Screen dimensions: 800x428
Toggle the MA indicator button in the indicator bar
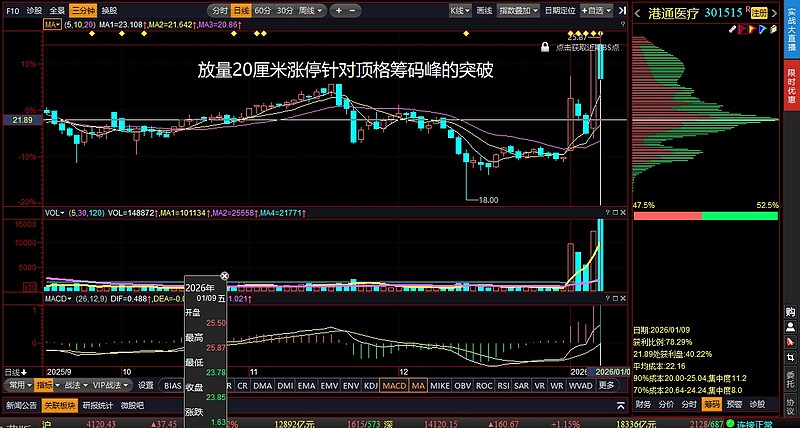pyautogui.click(x=418, y=386)
